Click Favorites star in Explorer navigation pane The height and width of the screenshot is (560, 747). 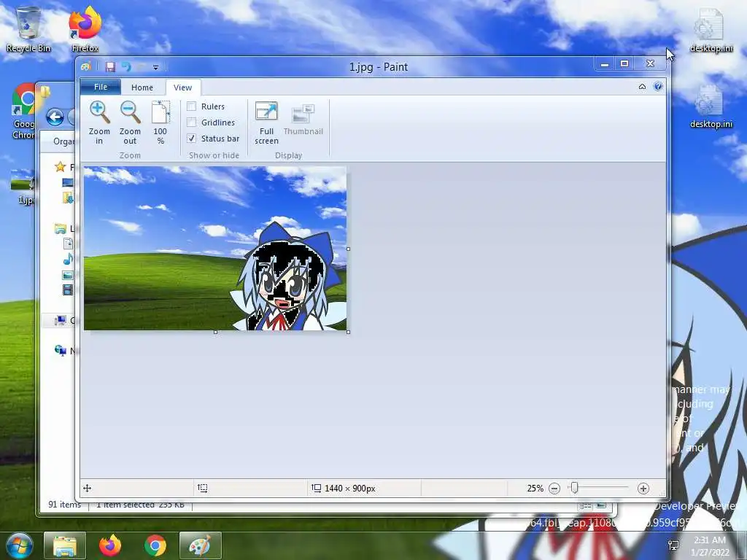point(60,167)
